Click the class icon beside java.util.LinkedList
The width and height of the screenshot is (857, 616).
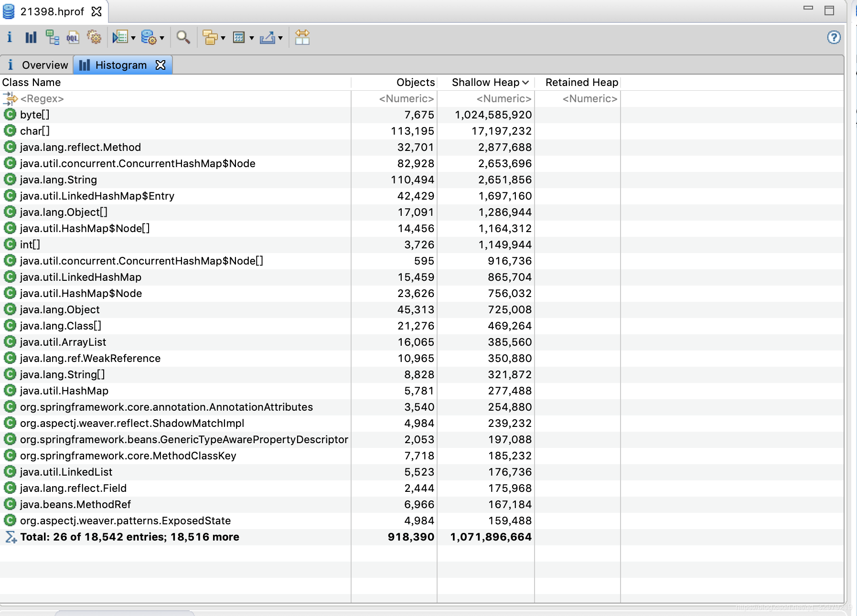(x=10, y=472)
